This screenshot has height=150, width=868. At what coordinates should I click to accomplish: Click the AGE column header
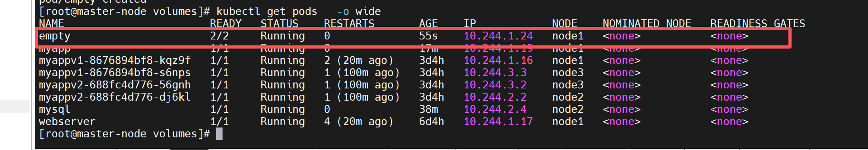click(428, 23)
